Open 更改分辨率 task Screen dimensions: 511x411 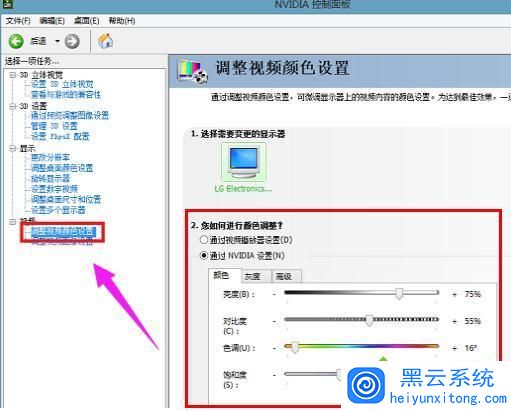50,157
